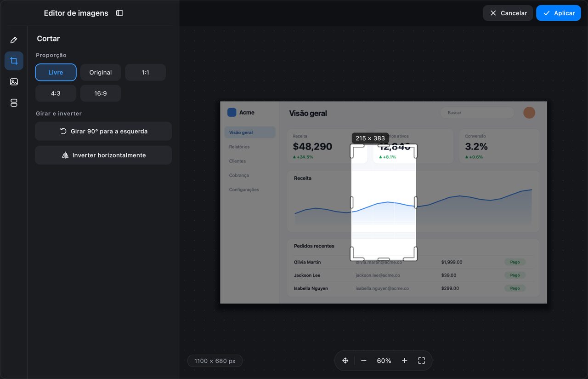Open the stacked layers tool icon

[x=14, y=103]
